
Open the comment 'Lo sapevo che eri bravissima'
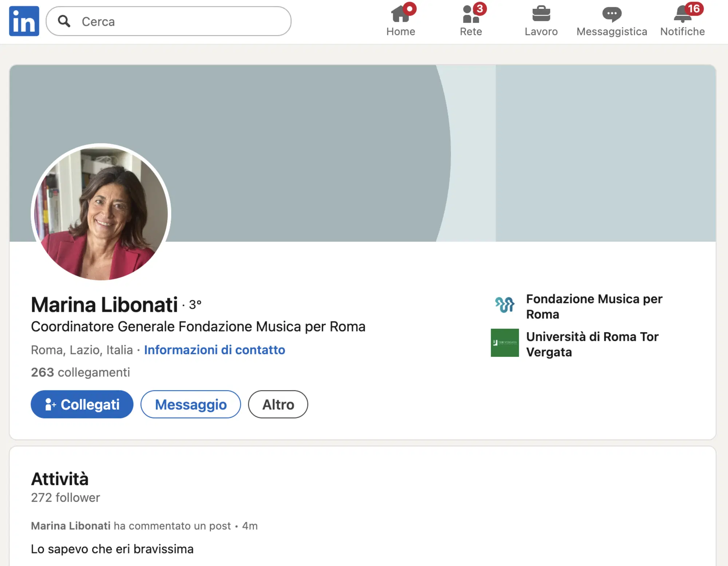112,549
